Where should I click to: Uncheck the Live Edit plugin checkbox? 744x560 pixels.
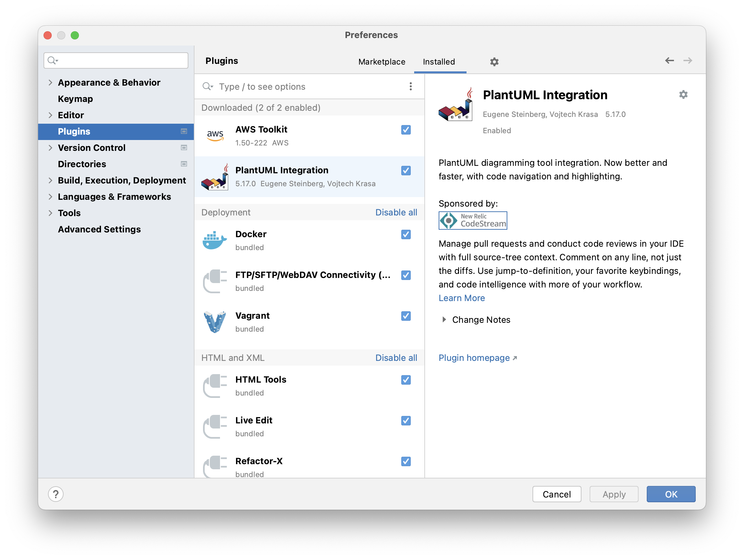coord(406,421)
